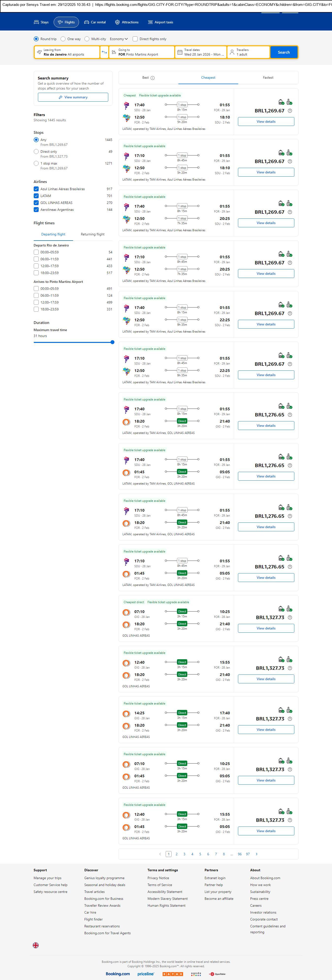This screenshot has width=332, height=980.
Task: Click the View summary button
Action: [73, 97]
